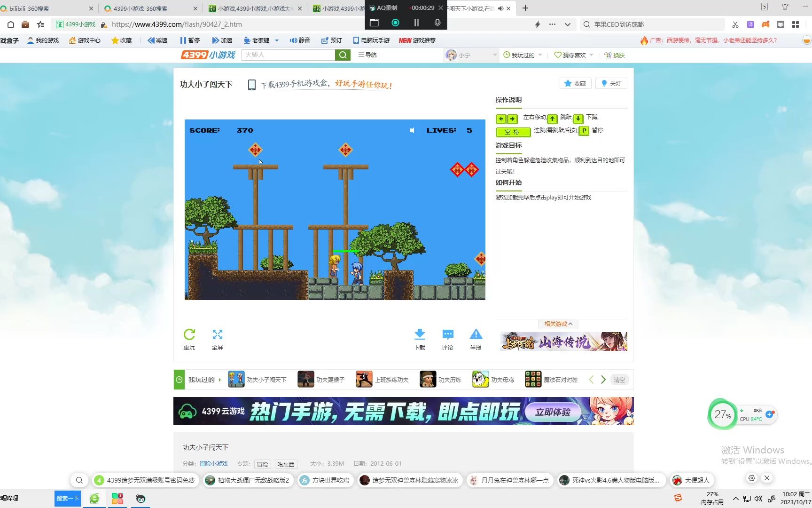Switch to the bilibili_360搜索 tab

click(x=47, y=8)
